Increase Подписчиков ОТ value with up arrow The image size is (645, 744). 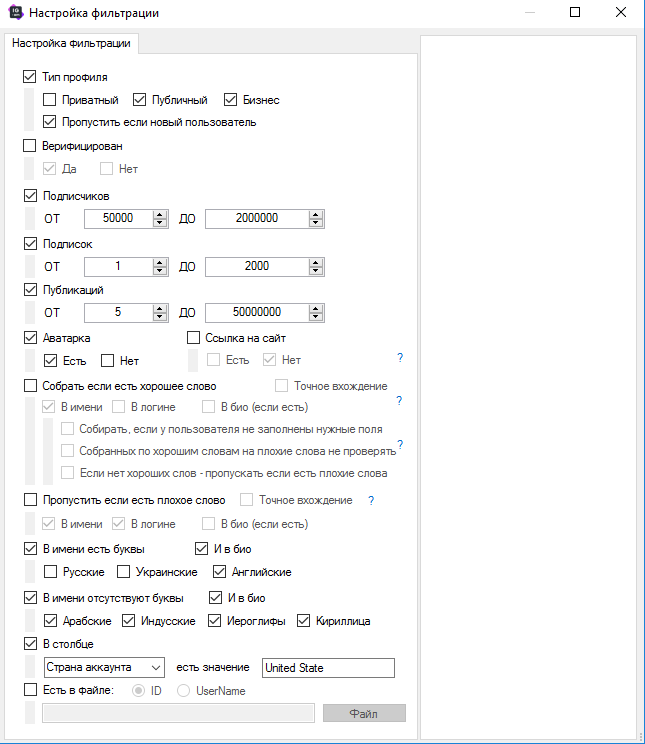coord(160,214)
